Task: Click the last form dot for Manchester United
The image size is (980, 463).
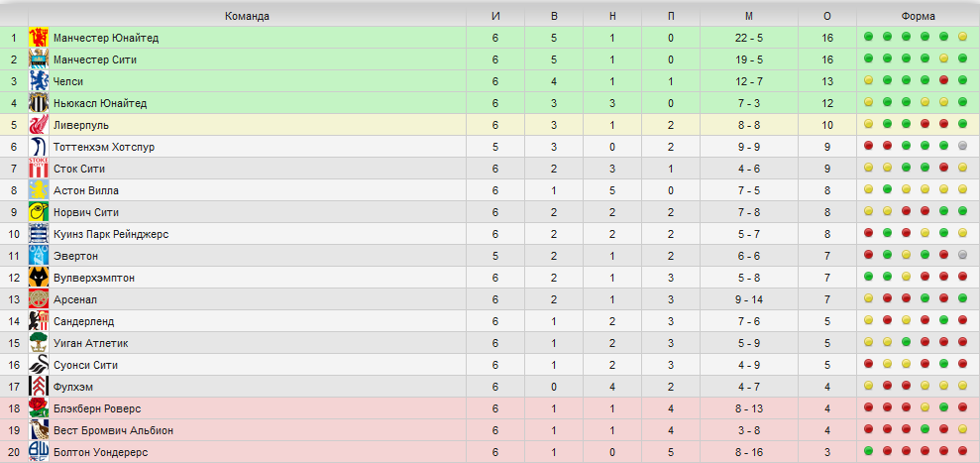Action: (x=962, y=37)
